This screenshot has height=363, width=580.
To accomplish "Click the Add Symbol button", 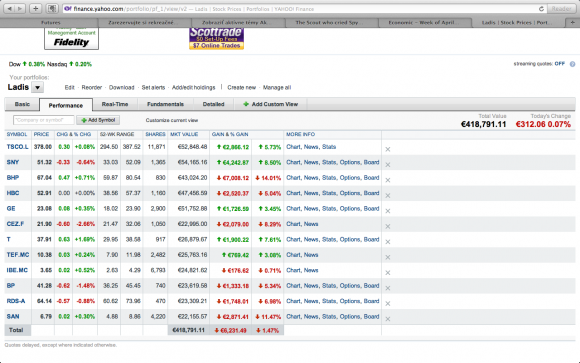I will point(98,120).
